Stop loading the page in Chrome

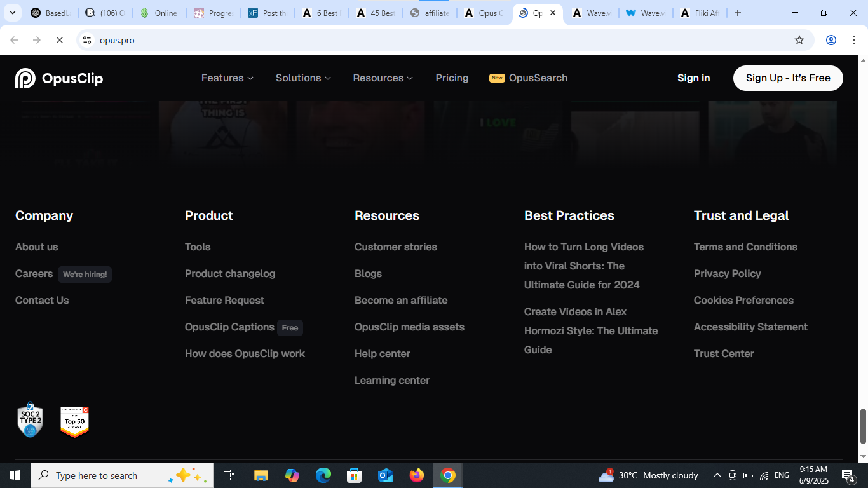click(59, 40)
